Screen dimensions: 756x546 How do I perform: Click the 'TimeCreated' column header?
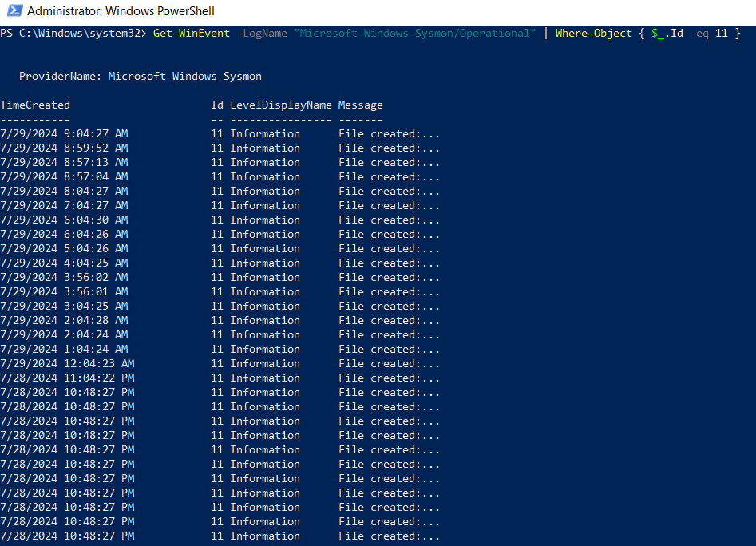pyautogui.click(x=35, y=105)
